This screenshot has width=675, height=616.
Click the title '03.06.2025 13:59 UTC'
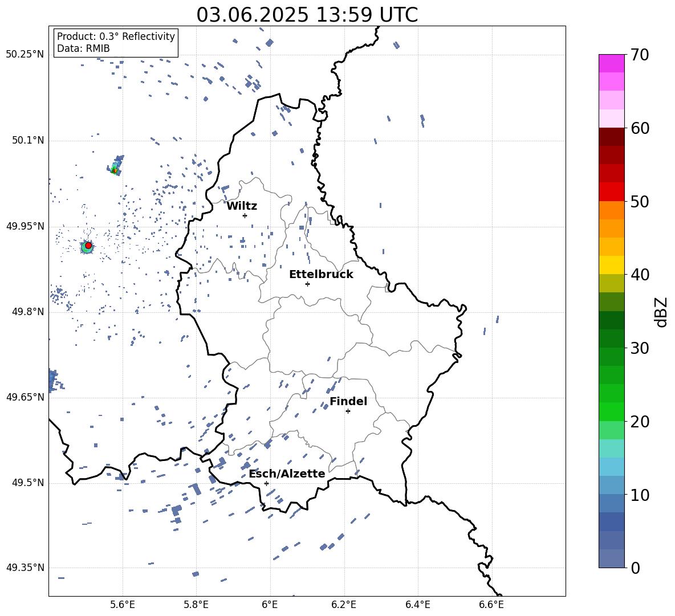(x=307, y=15)
